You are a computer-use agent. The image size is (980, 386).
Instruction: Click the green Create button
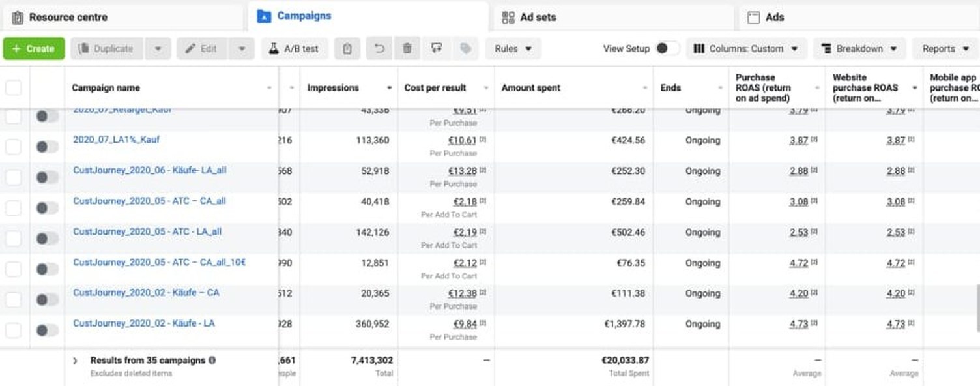tap(34, 49)
